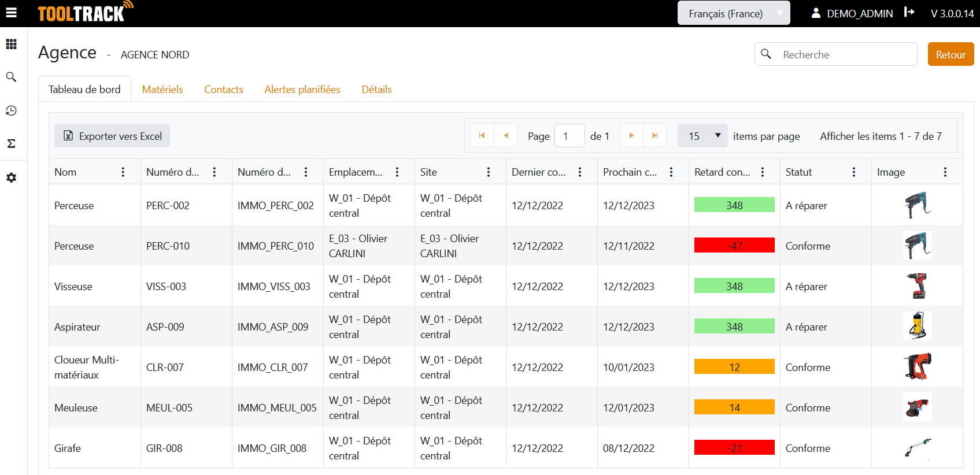This screenshot has width=980, height=475.
Task: Open first Numéro d... column options menu
Action: [215, 172]
